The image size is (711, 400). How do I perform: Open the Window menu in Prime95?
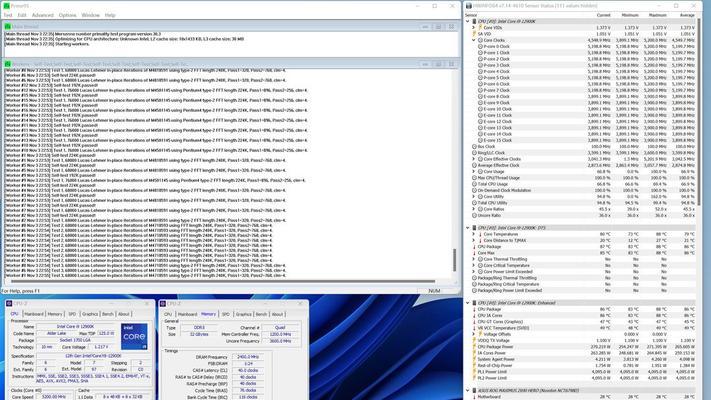[90, 15]
